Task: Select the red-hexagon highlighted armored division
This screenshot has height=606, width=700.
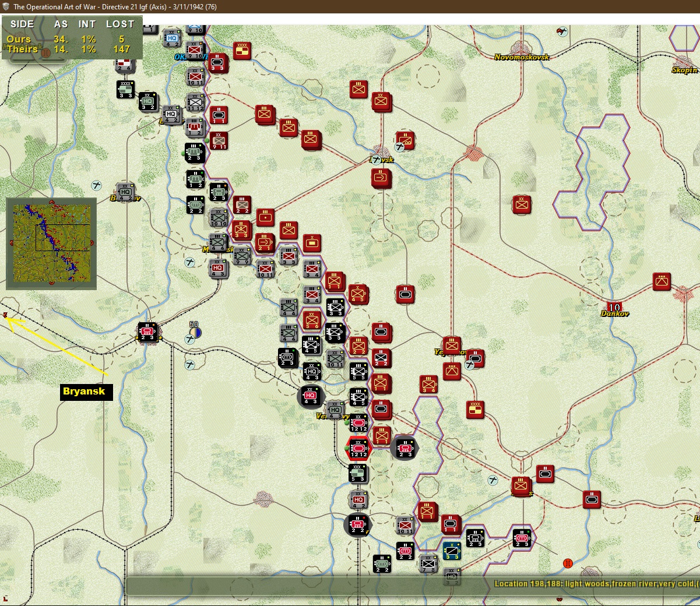Action: tap(358, 448)
